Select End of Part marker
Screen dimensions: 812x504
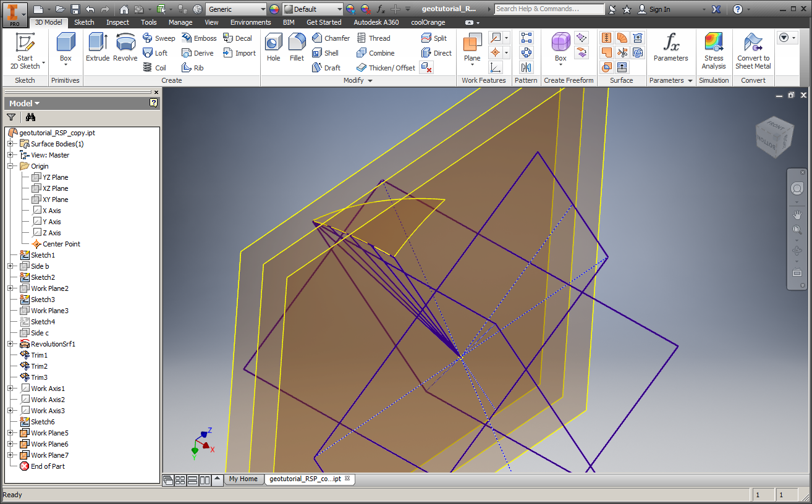42,466
